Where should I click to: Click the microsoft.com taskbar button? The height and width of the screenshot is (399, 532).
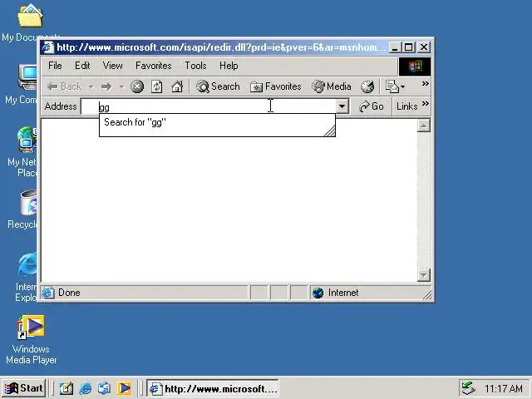[213, 388]
